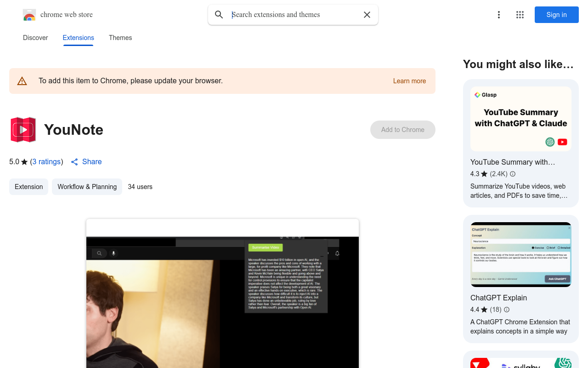This screenshot has width=588, height=368.
Task: Click the Glasp logo in the card
Action: tap(486, 95)
